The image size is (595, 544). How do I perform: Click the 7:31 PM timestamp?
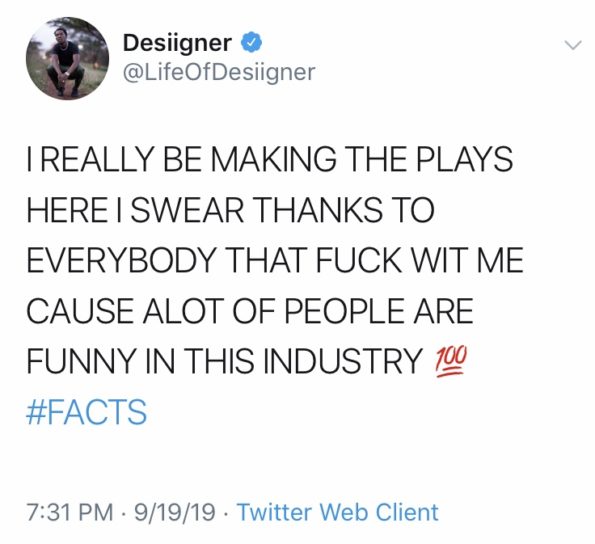tap(70, 512)
